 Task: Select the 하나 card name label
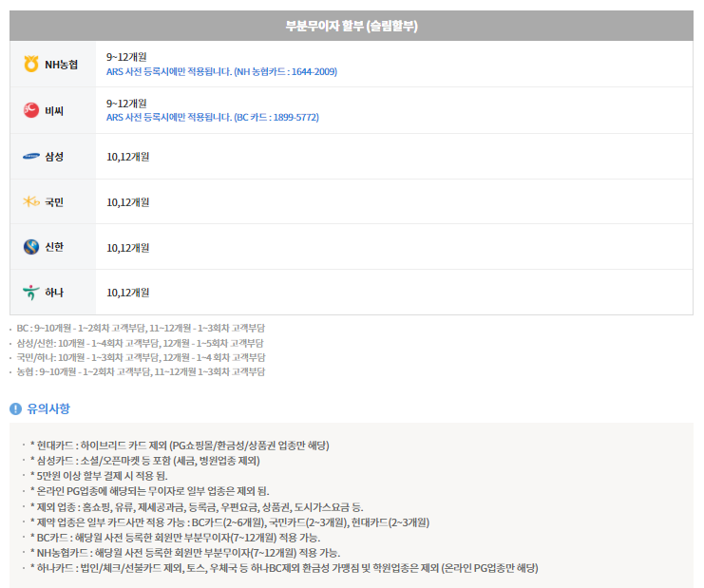coord(54,293)
